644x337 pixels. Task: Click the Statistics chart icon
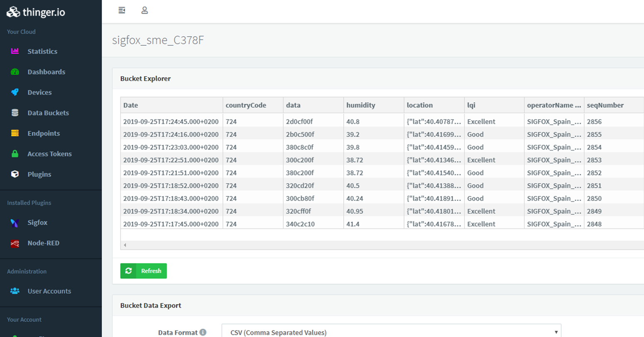click(x=15, y=51)
